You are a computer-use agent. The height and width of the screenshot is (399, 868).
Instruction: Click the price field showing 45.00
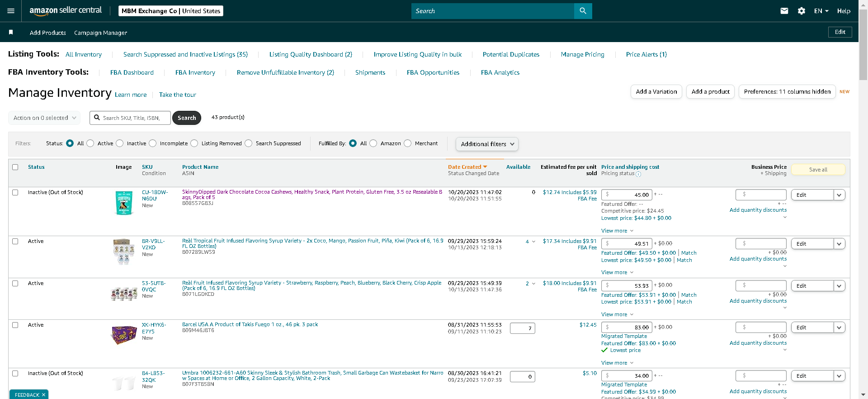pyautogui.click(x=626, y=195)
